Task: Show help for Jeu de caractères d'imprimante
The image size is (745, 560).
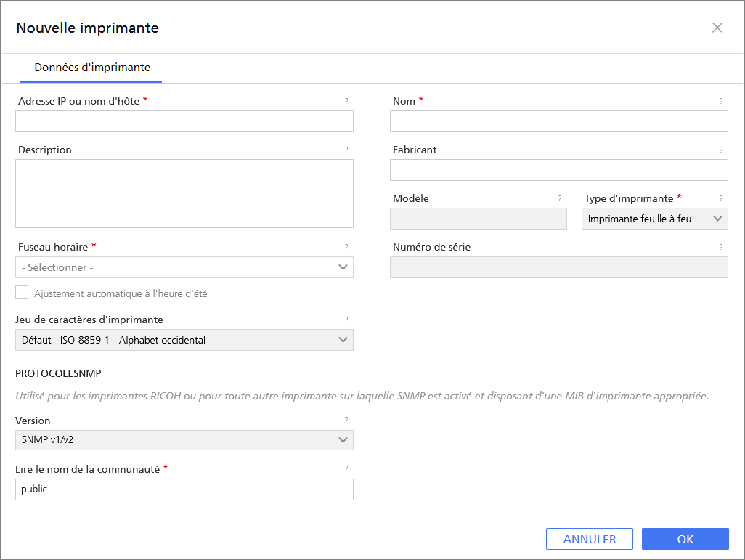Action: point(346,320)
